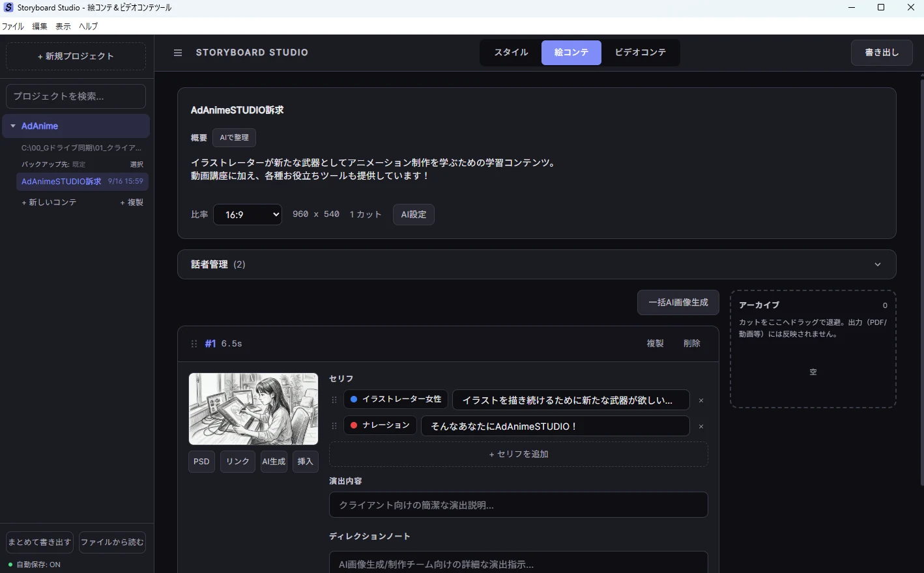The width and height of the screenshot is (924, 573).
Task: Click the cut #1 sketch thumbnail
Action: tap(253, 409)
